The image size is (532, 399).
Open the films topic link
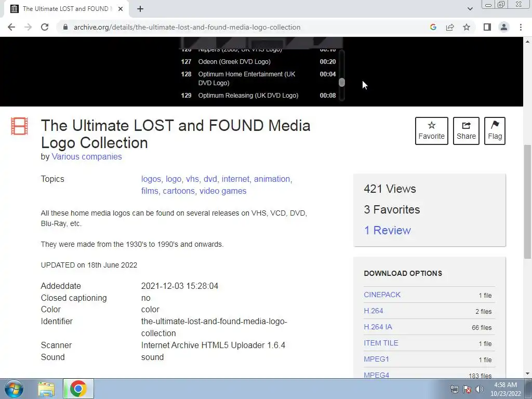pyautogui.click(x=150, y=191)
